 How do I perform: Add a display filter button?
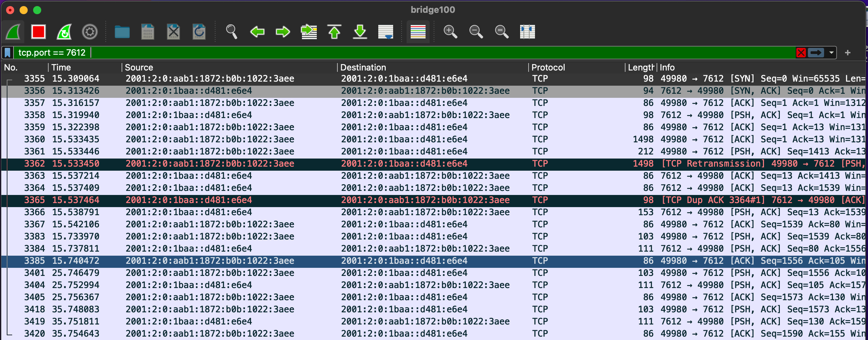[847, 53]
